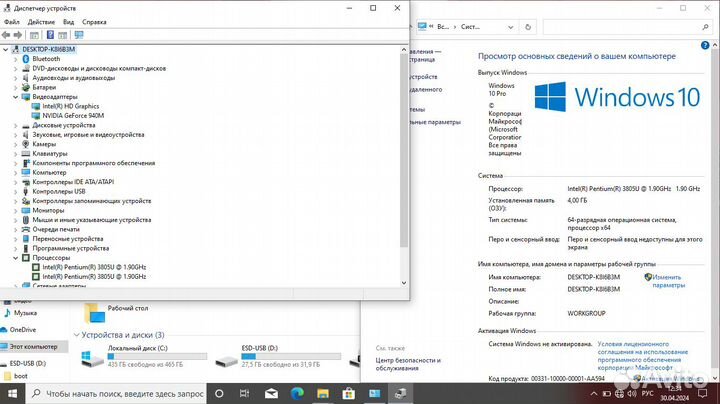Click the Изменить параметры link
This screenshot has width=720, height=404.
pos(668,281)
